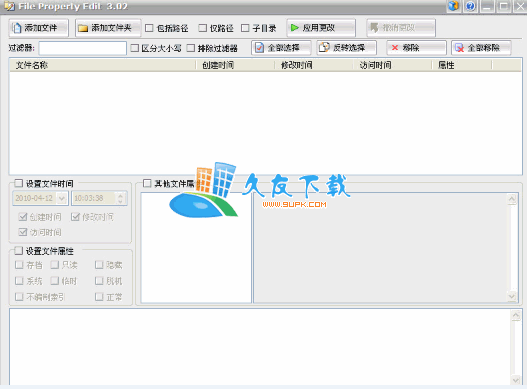The width and height of the screenshot is (527, 389).
Task: Enable 设置文件属性 set file attributes checkbox
Action: coord(18,251)
